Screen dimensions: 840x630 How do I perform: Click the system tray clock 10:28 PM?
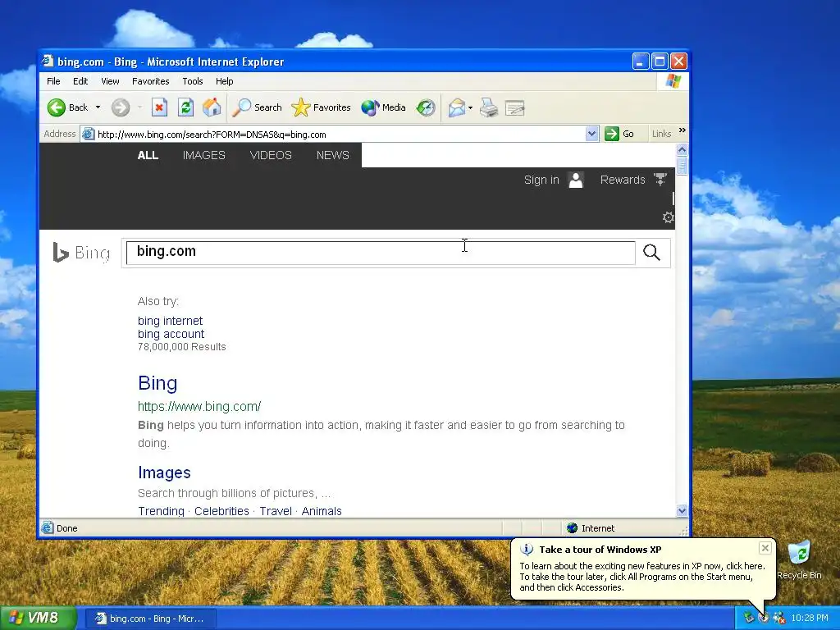(810, 619)
